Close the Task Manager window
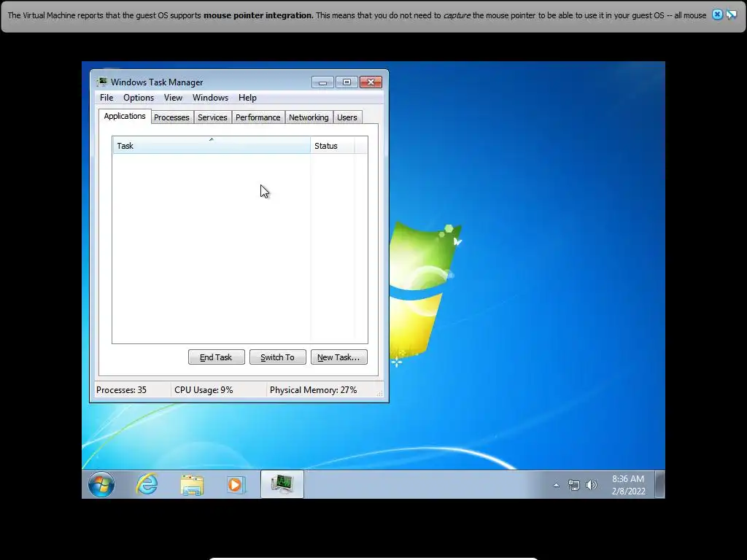 pos(371,82)
